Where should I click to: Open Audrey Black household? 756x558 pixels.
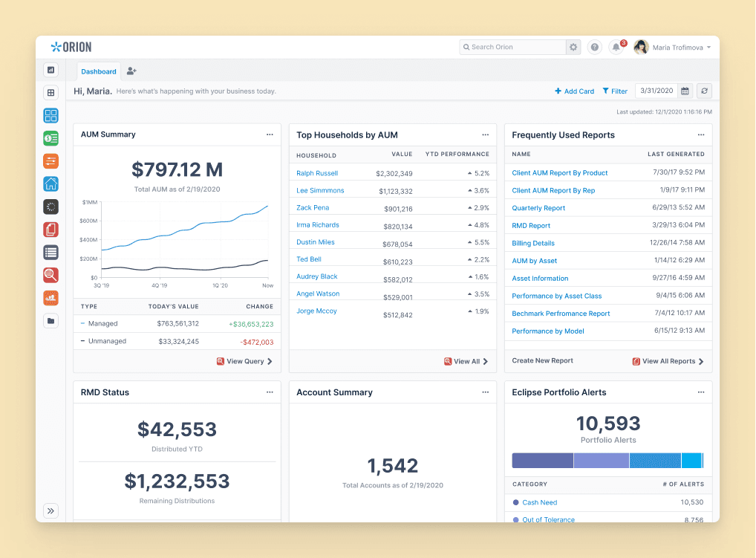click(x=317, y=276)
